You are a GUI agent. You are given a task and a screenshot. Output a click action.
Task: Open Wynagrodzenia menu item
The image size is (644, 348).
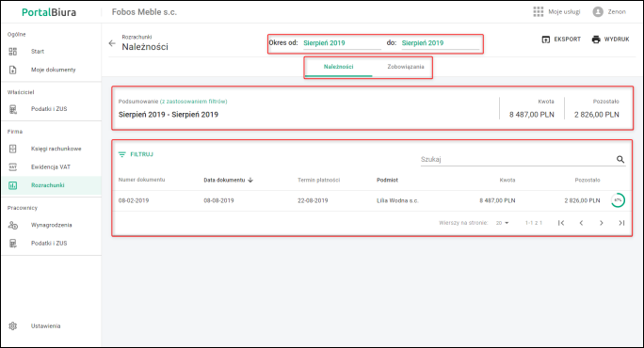pos(52,225)
